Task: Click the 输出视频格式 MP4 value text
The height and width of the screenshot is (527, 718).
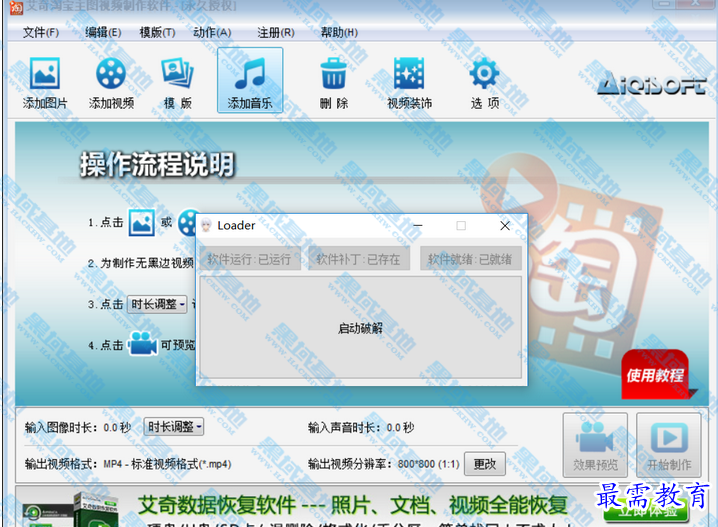Action: [168, 464]
